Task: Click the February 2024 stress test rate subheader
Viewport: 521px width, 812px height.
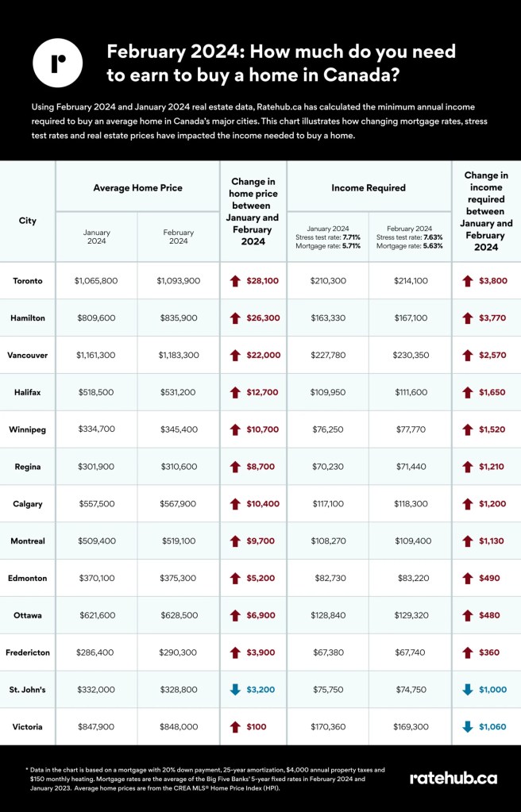Action: [410, 237]
